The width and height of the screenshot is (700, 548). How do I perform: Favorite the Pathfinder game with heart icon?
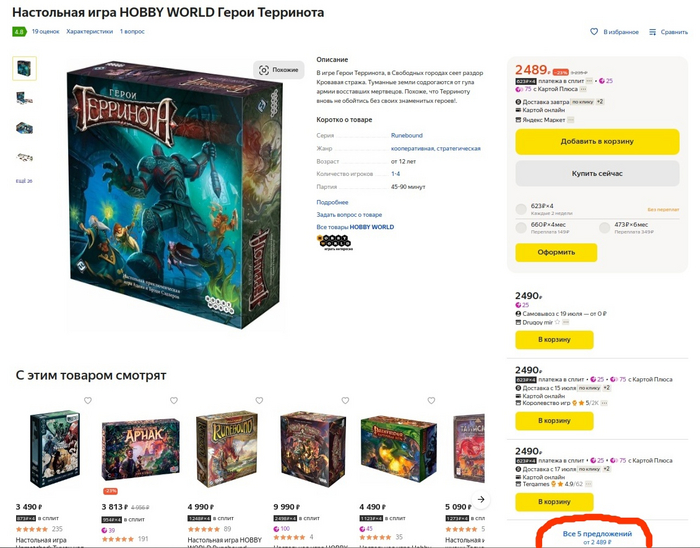coord(431,400)
